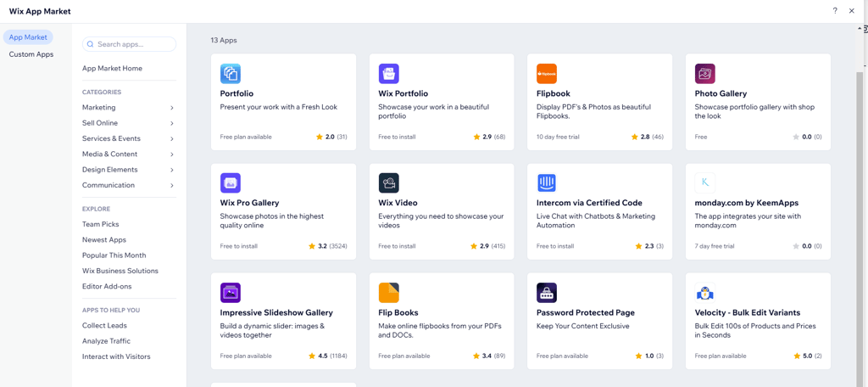Click the star rating on Portfolio card
The image size is (868, 387).
320,137
